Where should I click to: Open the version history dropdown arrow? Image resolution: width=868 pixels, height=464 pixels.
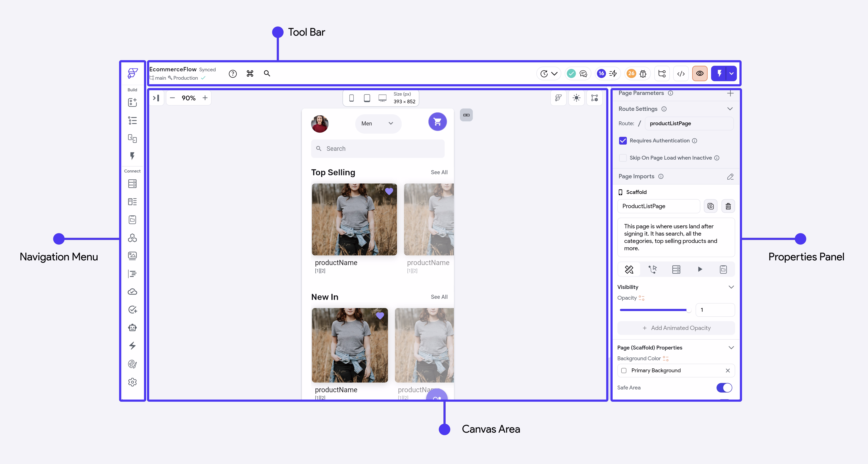[x=554, y=73]
